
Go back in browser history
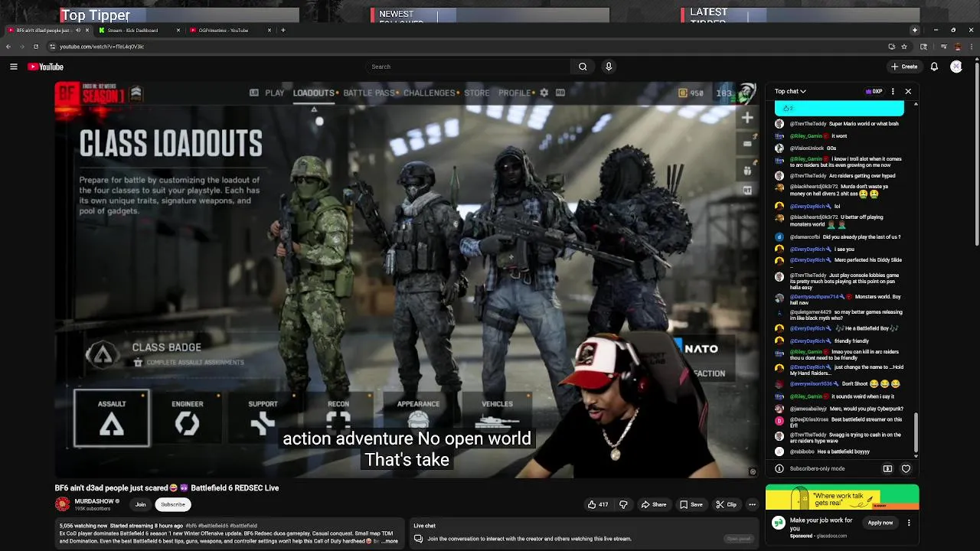coord(8,47)
